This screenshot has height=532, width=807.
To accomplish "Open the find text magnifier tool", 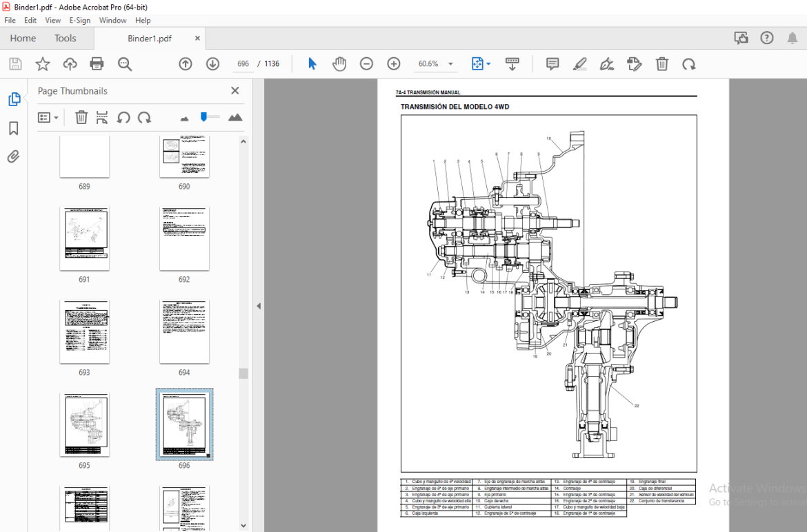I will [x=125, y=63].
